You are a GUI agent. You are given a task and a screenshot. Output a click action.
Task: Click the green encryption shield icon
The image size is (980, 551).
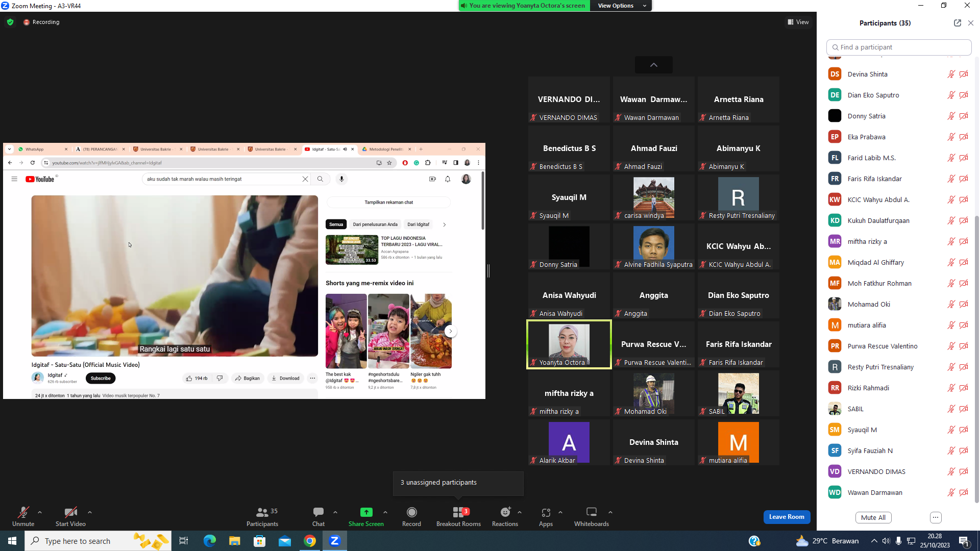tap(10, 22)
